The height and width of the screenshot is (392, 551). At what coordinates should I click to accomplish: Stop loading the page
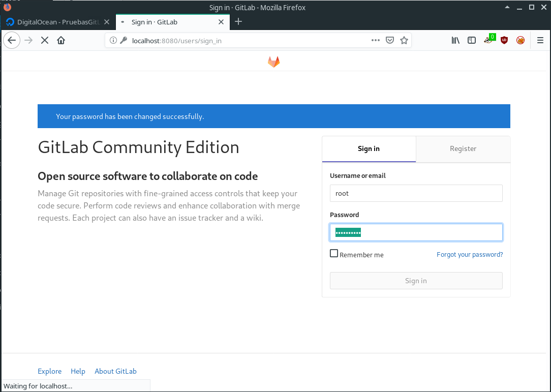coord(45,41)
